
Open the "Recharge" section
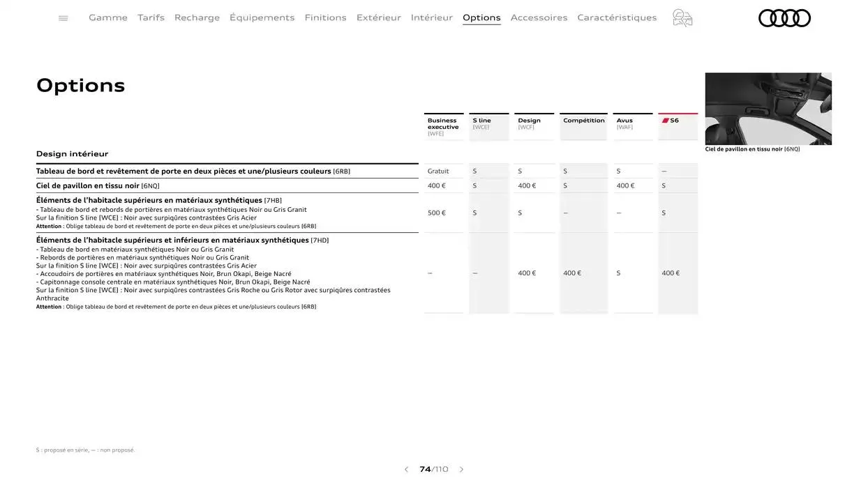[x=197, y=16]
